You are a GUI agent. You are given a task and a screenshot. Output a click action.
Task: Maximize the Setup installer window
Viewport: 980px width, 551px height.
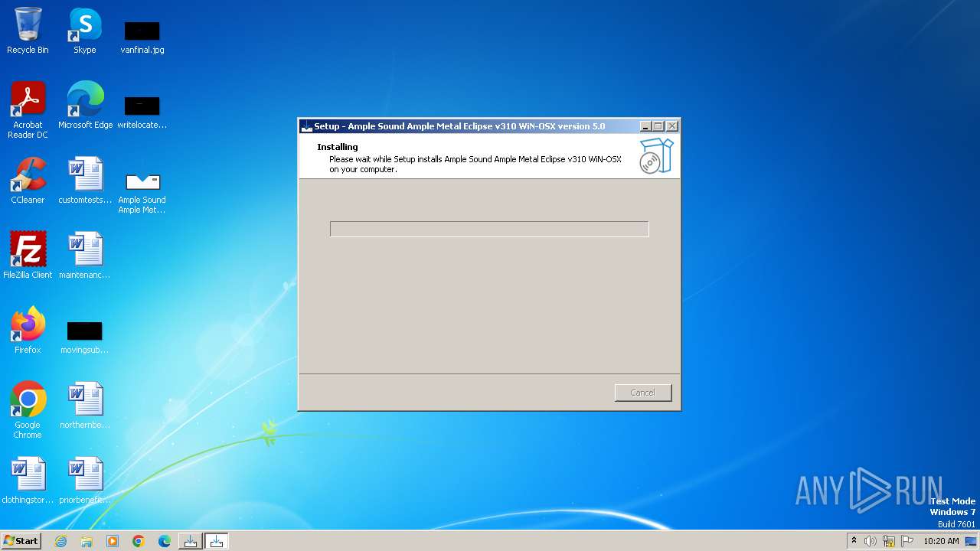coord(658,126)
